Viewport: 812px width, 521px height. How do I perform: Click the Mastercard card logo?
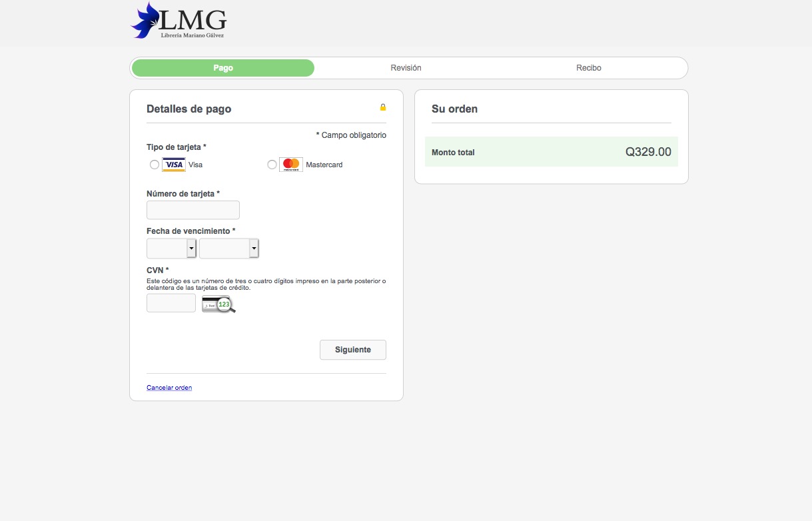291,165
